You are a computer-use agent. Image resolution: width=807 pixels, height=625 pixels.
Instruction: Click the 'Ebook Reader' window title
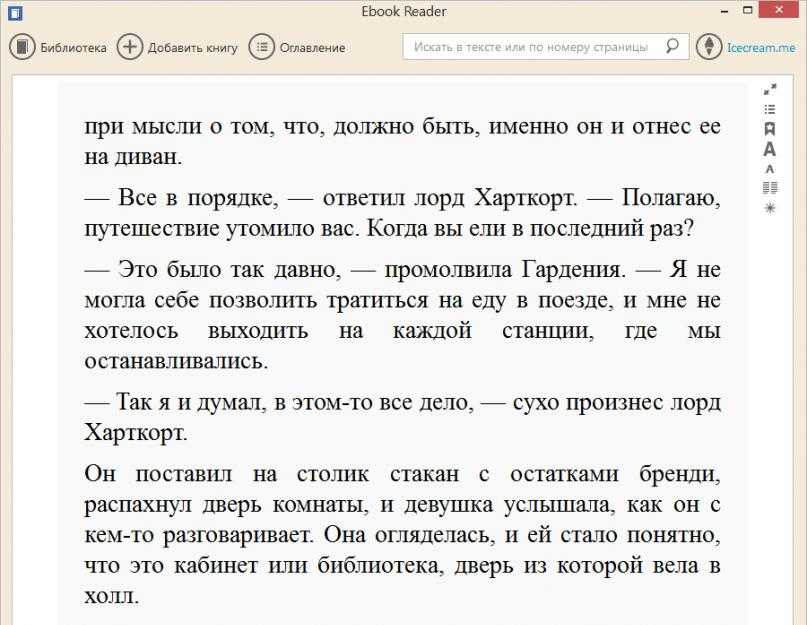click(x=404, y=11)
